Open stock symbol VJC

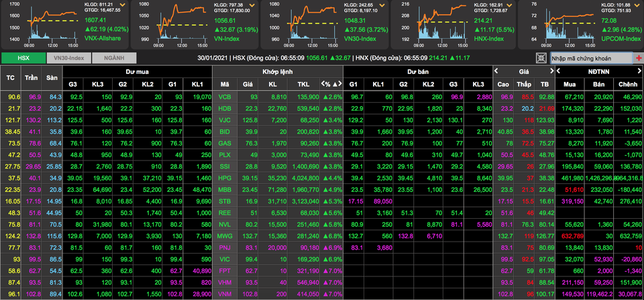click(x=224, y=119)
